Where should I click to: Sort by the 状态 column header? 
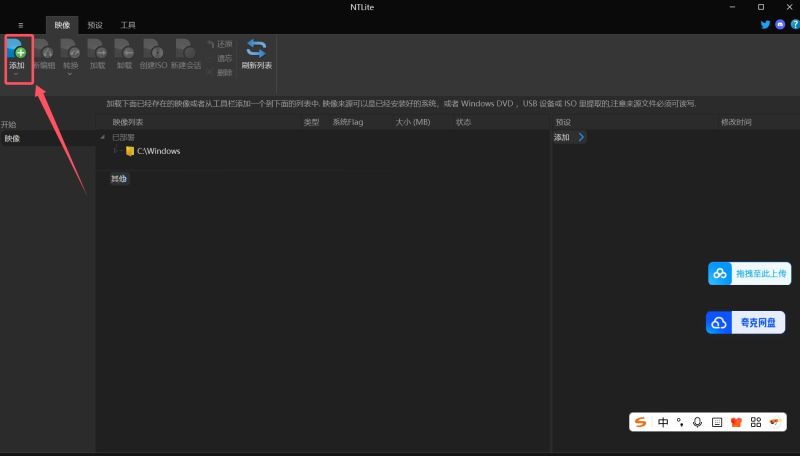pos(463,122)
